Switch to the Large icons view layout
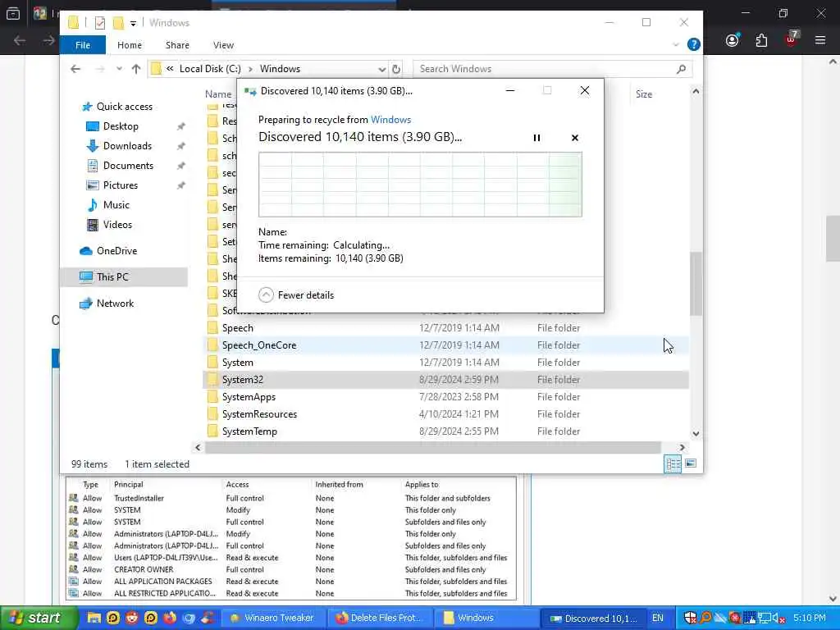 691,463
